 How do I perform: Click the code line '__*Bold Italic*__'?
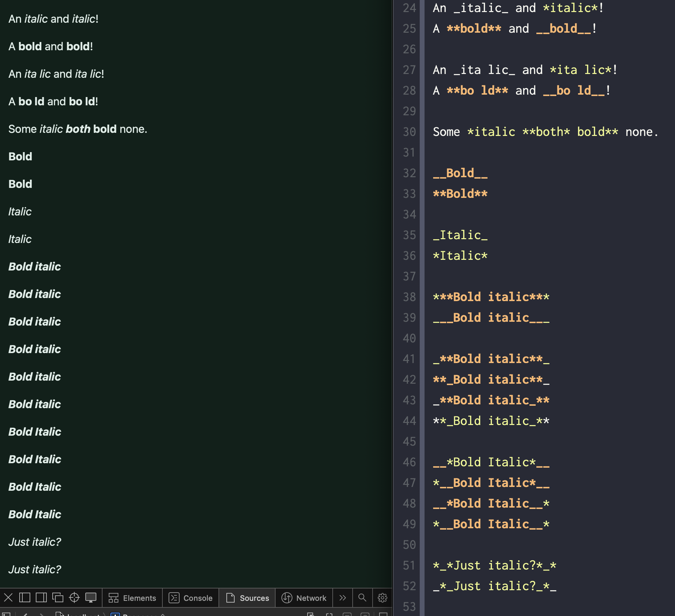tap(491, 462)
